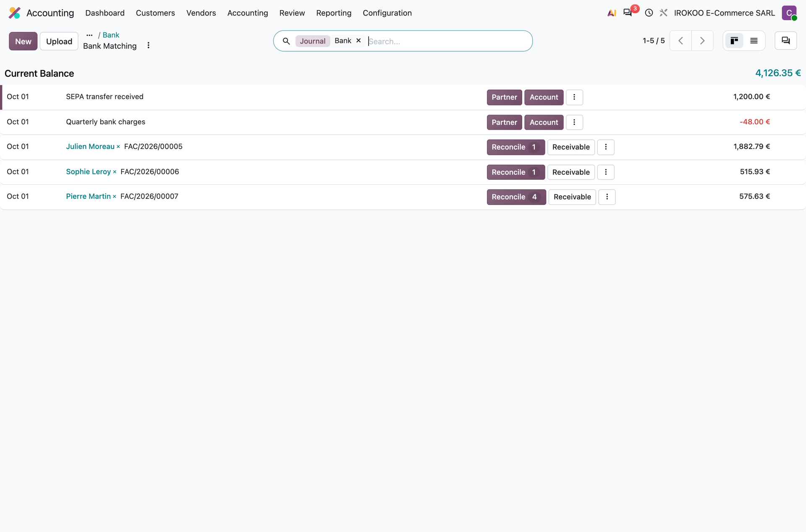The height and width of the screenshot is (532, 806).
Task: Click the Accounting app title
Action: tap(50, 13)
